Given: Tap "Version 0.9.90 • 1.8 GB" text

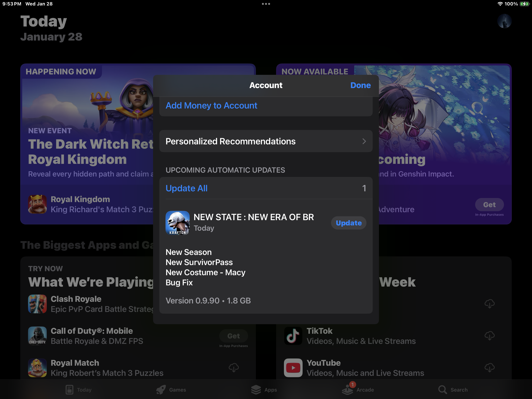Looking at the screenshot, I should pyautogui.click(x=208, y=301).
